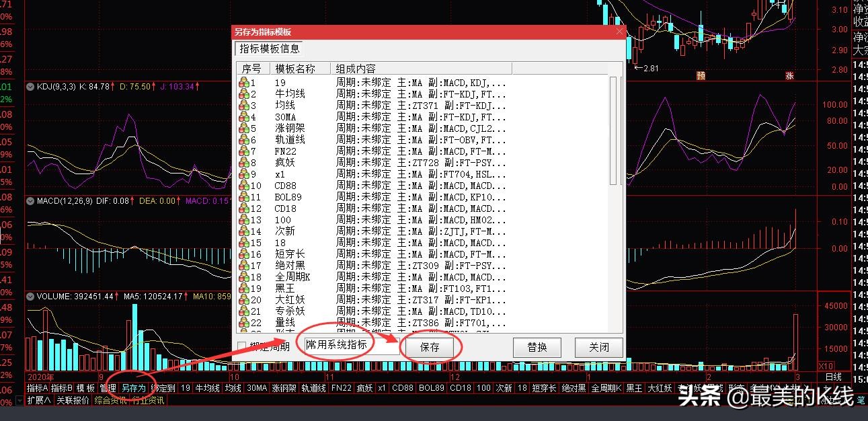Click the template icon beside "大红妖"
Screen dimensions: 868x421
tap(243, 299)
